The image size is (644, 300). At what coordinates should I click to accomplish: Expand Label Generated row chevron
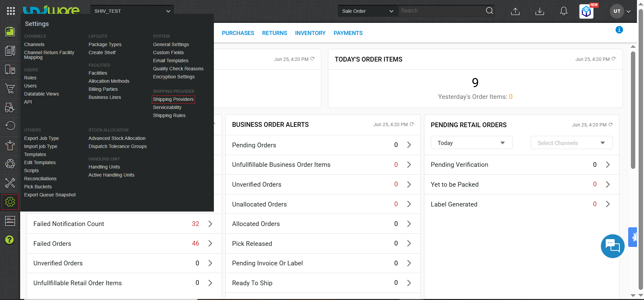pos(608,204)
